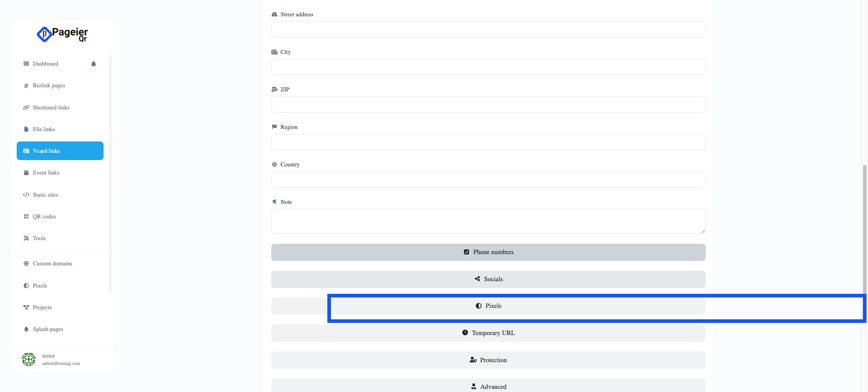This screenshot has height=392, width=868.
Task: Expand the Pixels section in form
Action: (x=488, y=306)
